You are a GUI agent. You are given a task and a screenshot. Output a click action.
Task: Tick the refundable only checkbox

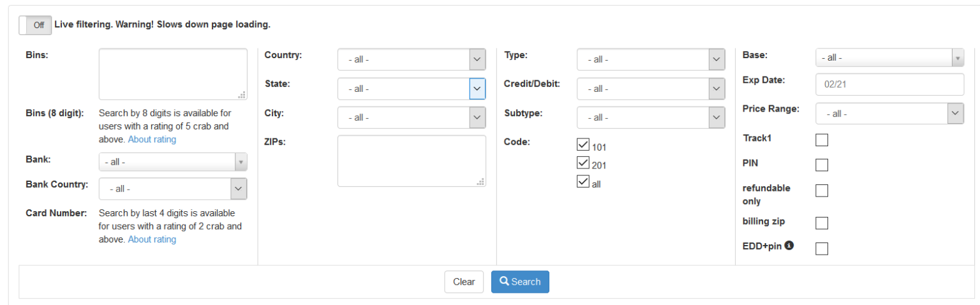(822, 191)
